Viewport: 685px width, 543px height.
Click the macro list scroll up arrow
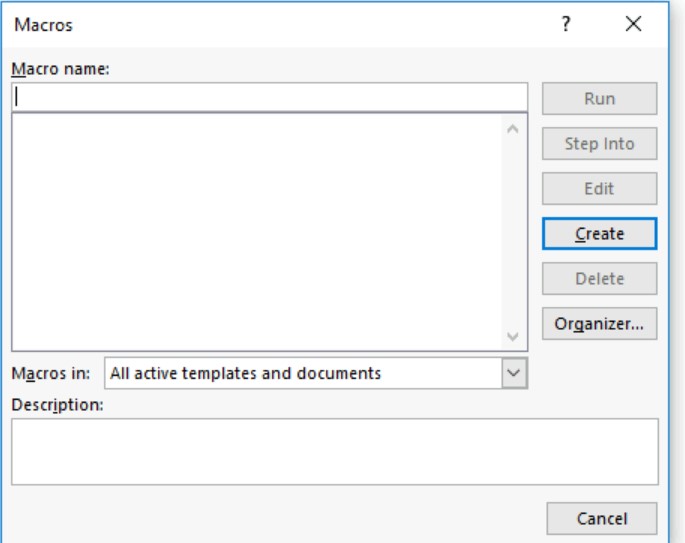(x=514, y=128)
